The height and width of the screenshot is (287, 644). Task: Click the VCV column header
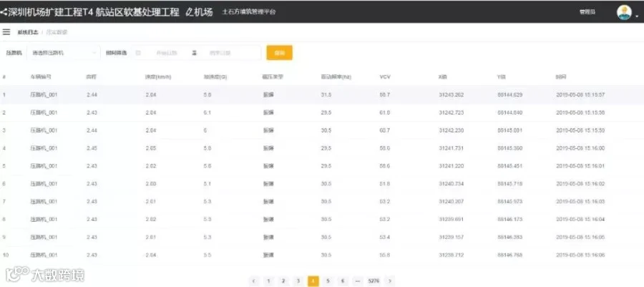(x=385, y=77)
